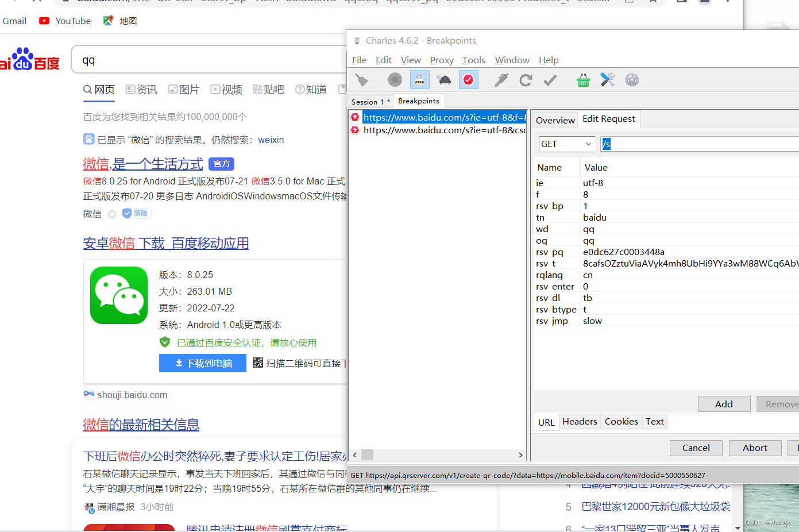Click the Add parameter button
The image size is (799, 532).
point(724,404)
